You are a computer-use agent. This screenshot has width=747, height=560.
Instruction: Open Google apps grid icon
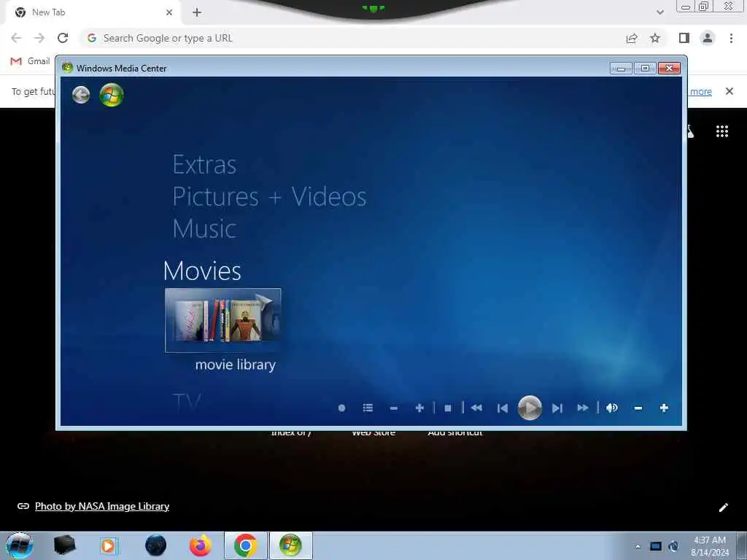pyautogui.click(x=722, y=131)
